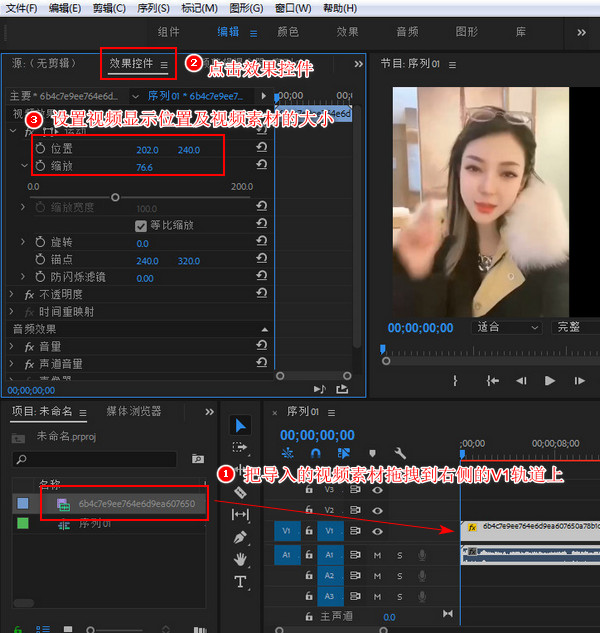This screenshot has height=633, width=600.
Task: Select the Pen tool
Action: [240, 537]
